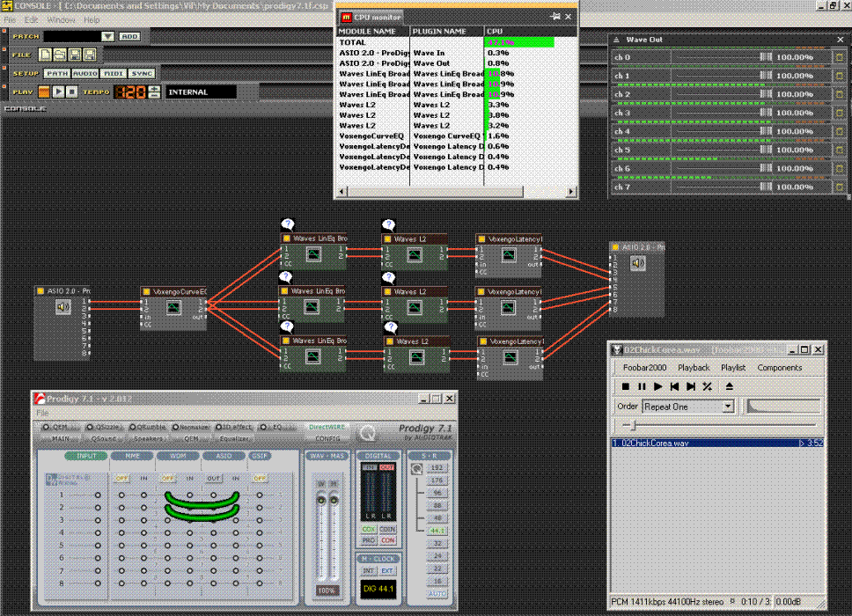This screenshot has width=852, height=616.
Task: Open the File menu in Console
Action: click(10, 20)
